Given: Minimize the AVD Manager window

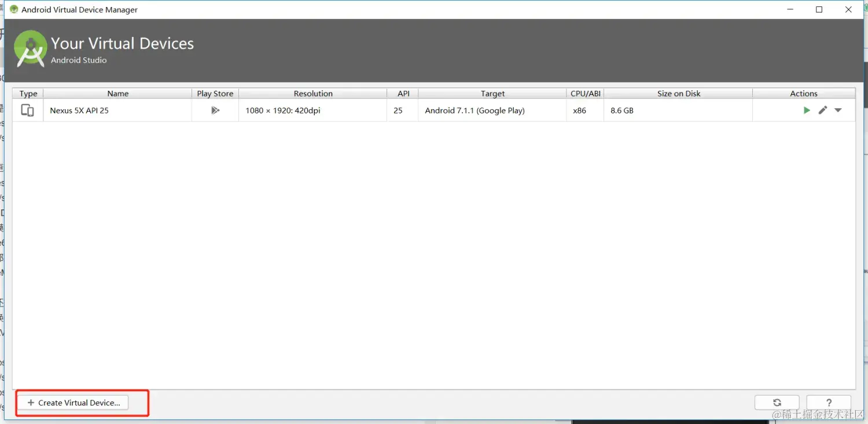Looking at the screenshot, I should pyautogui.click(x=790, y=9).
